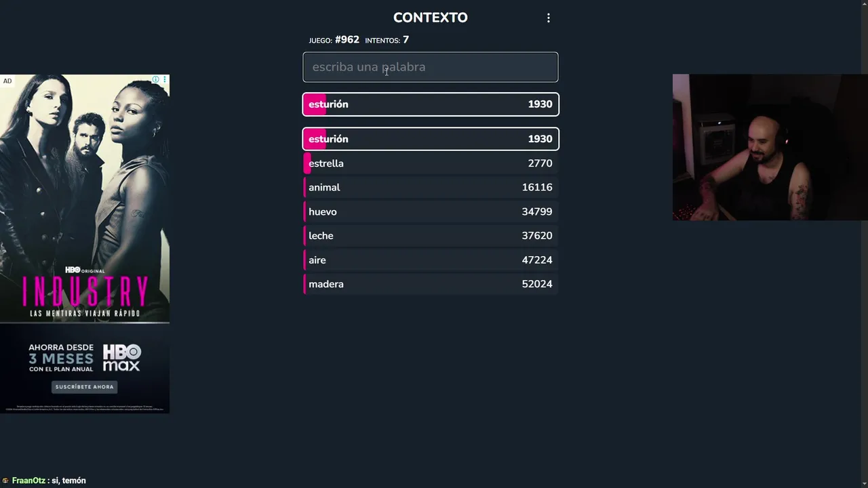
Task: Select the highlighted top esturión guess
Action: click(x=430, y=104)
